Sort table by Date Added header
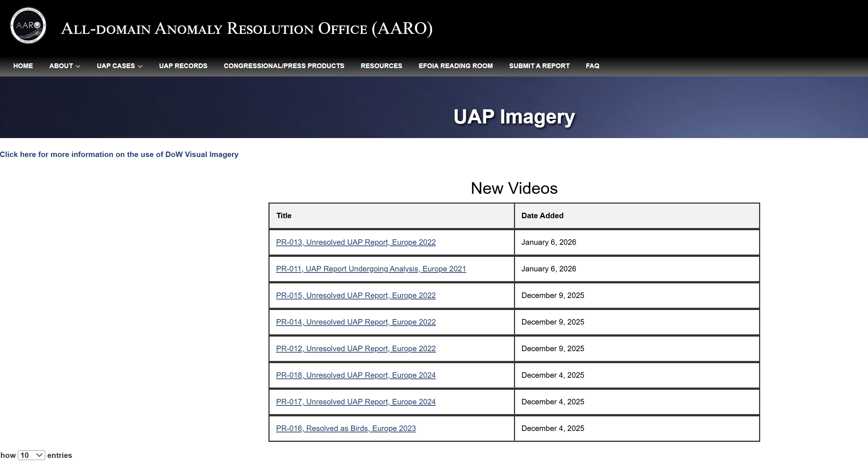This screenshot has width=868, height=471. (x=637, y=216)
